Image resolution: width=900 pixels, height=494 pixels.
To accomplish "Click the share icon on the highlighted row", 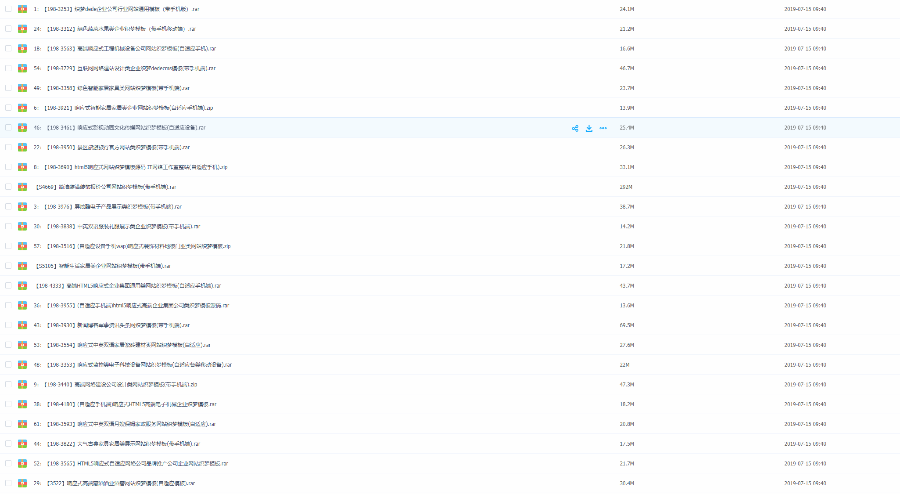I will click(575, 128).
